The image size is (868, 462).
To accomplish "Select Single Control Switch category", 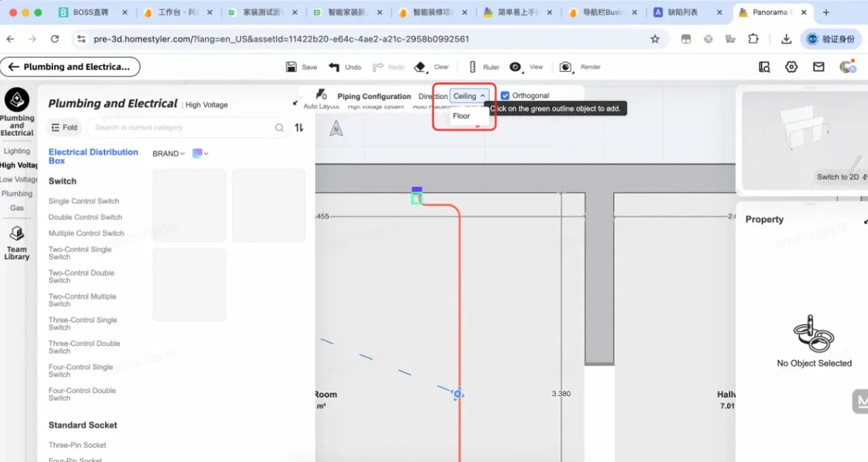I will point(83,201).
